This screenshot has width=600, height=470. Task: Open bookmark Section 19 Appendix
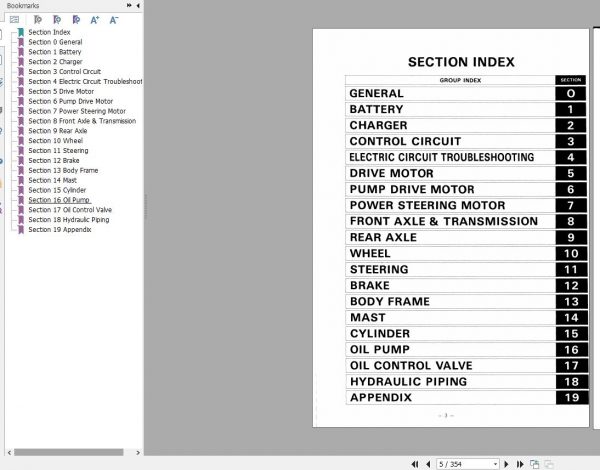click(60, 230)
